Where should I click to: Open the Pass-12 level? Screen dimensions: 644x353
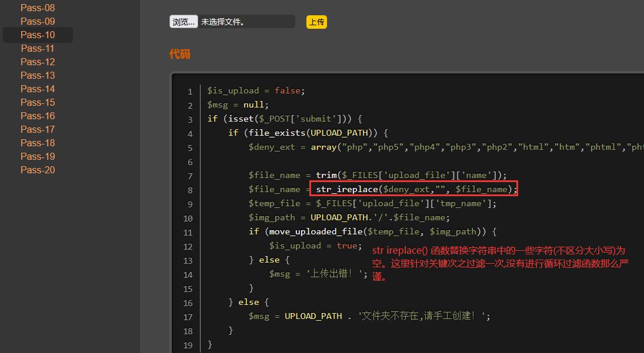tap(38, 62)
